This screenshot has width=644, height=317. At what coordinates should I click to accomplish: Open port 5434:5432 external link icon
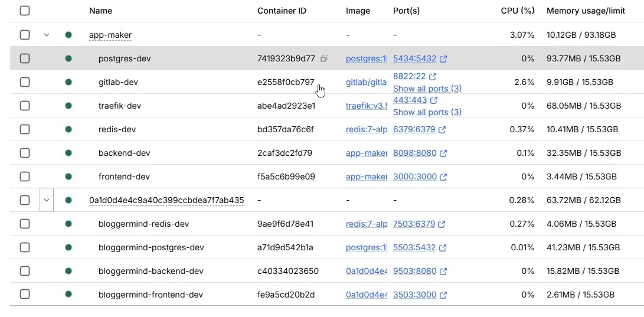tap(443, 58)
